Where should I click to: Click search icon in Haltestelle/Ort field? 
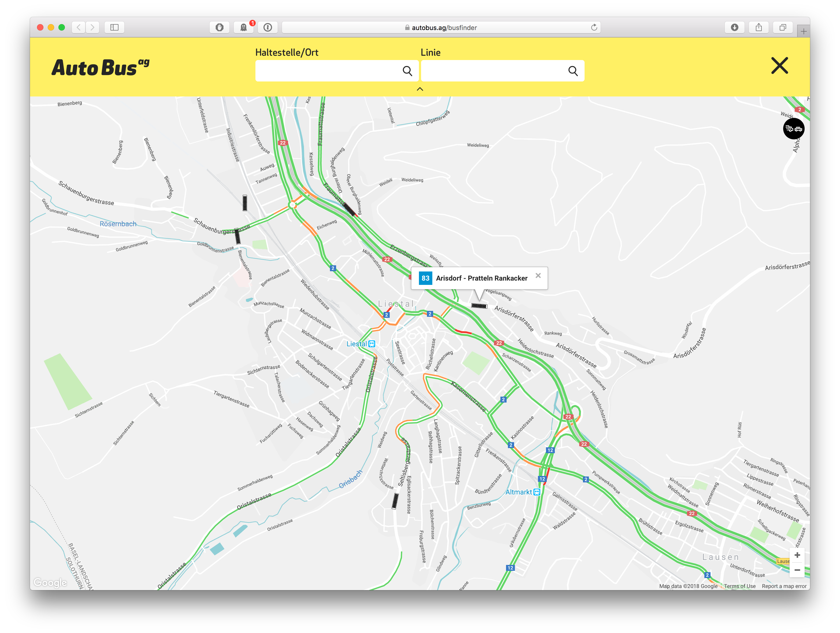pos(407,71)
